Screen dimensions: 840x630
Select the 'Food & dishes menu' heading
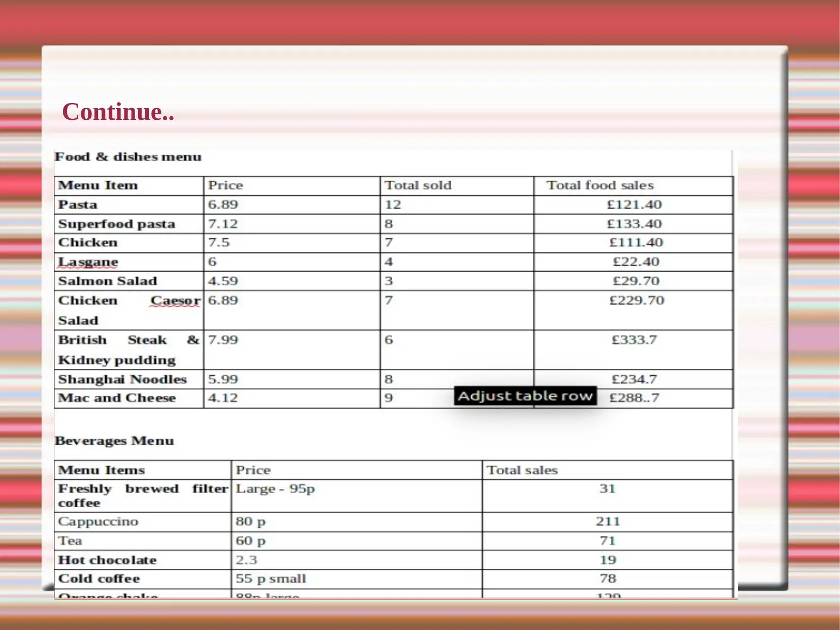(128, 157)
